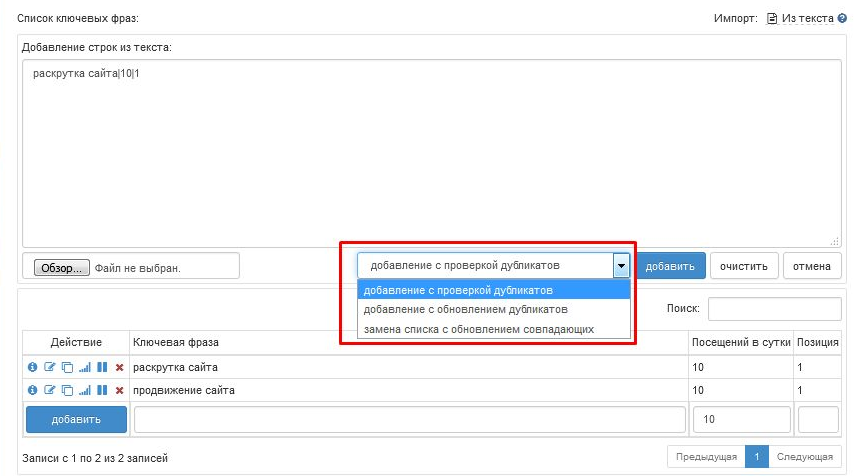Focus the Поиск search field
The height and width of the screenshot is (476, 856).
[774, 309]
